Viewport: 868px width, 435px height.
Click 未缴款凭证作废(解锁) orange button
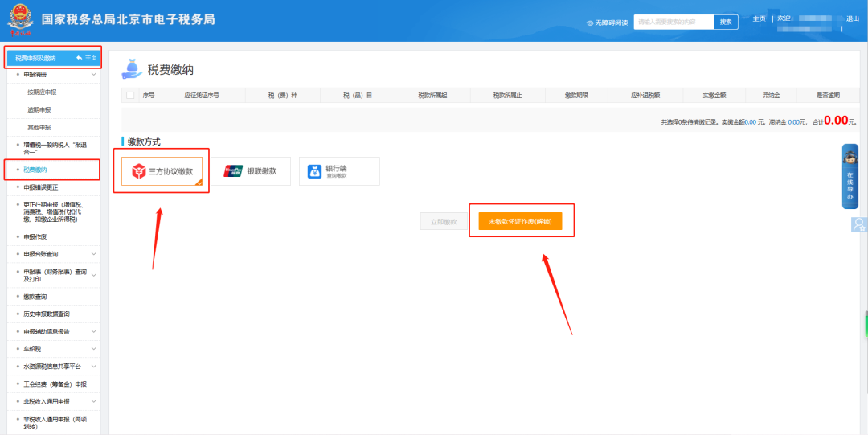(520, 222)
